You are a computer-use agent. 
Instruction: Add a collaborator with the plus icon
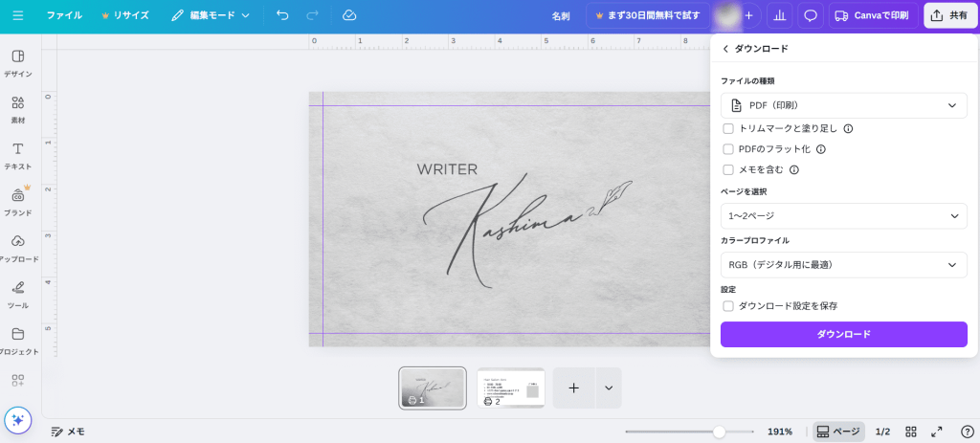click(748, 15)
